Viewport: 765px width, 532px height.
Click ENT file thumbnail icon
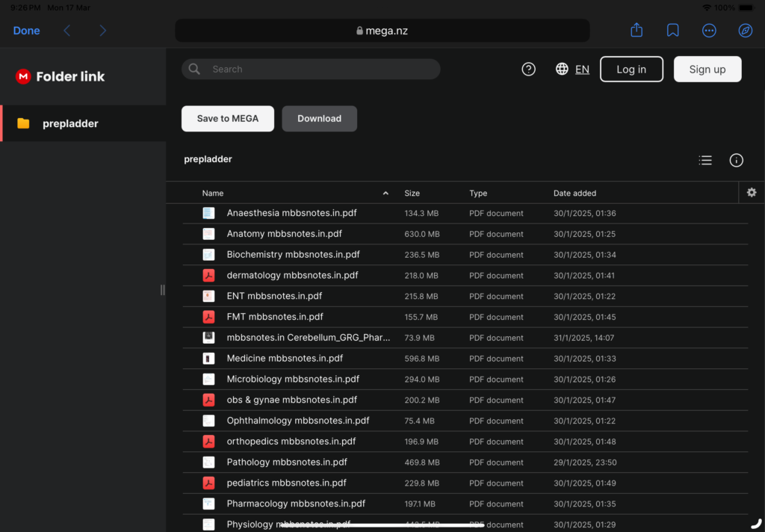pyautogui.click(x=208, y=296)
